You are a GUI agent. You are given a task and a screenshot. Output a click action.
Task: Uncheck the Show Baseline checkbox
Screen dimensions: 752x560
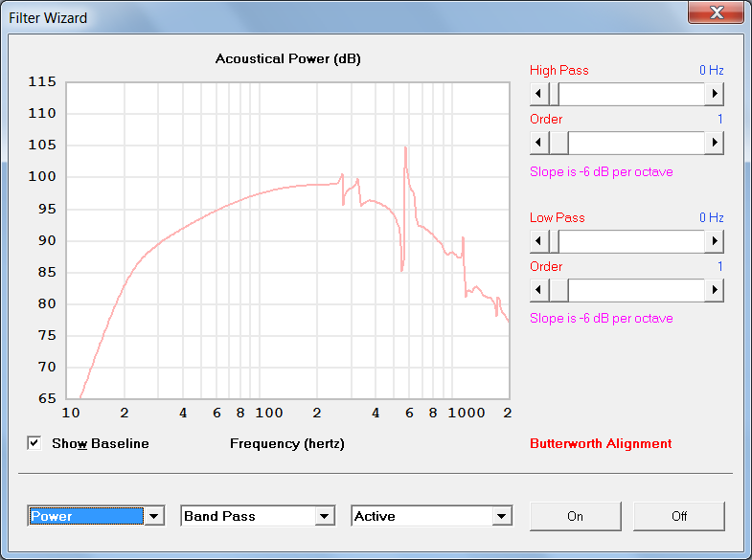click(34, 443)
